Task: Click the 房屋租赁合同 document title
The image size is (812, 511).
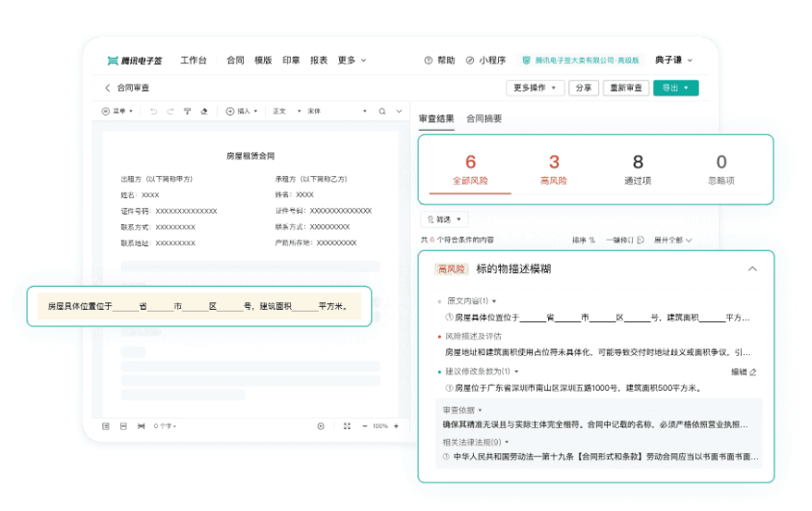Action: tap(250, 156)
